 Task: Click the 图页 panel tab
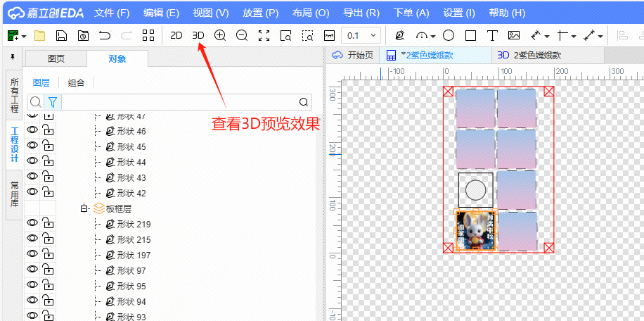point(56,58)
